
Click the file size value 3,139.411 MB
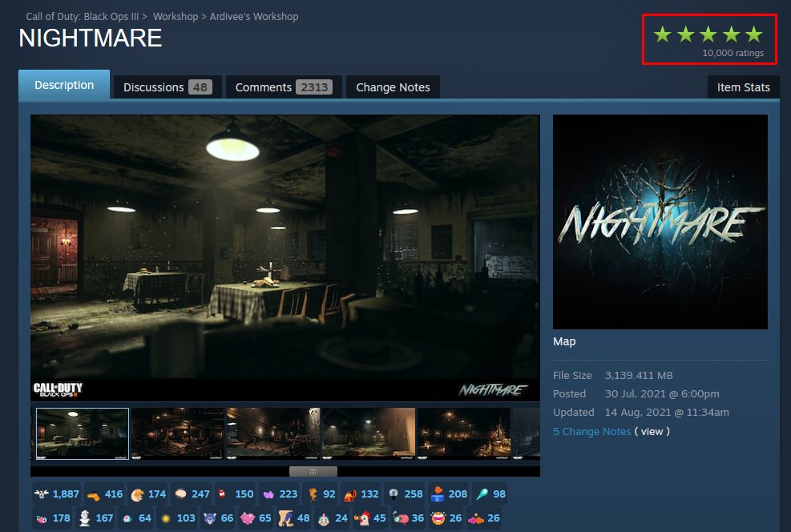[x=639, y=375]
